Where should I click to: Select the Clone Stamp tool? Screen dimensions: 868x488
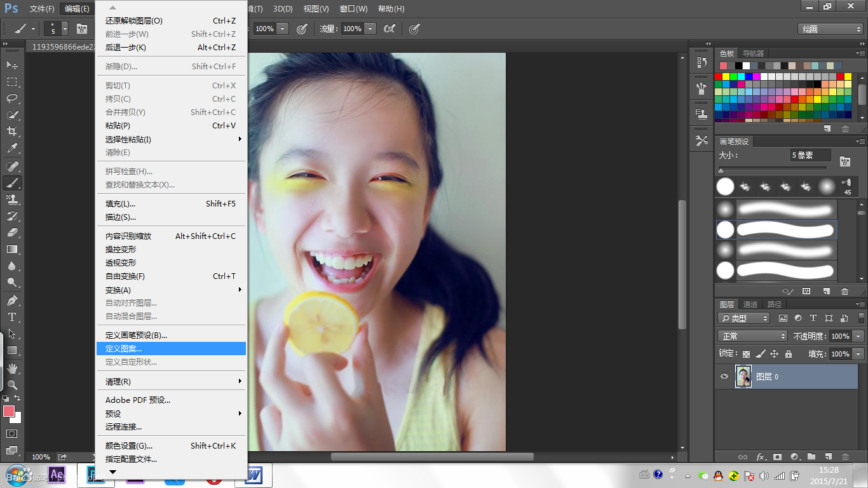coord(12,200)
